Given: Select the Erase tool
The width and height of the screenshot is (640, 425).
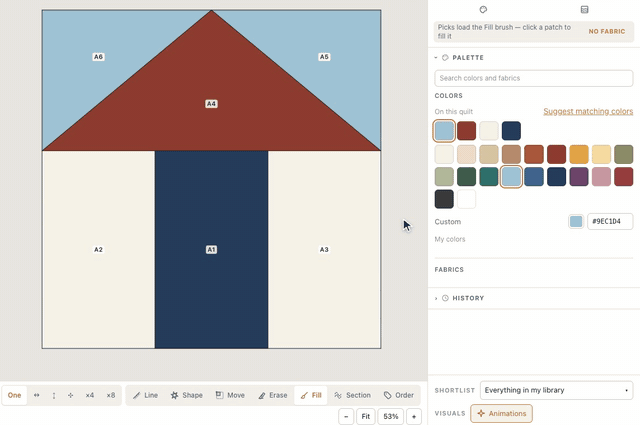Looking at the screenshot, I should 273,395.
